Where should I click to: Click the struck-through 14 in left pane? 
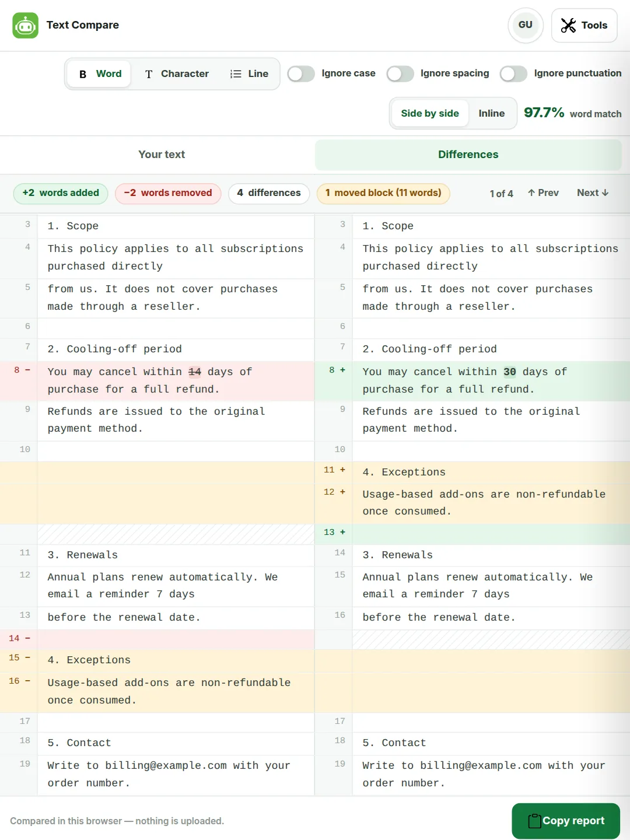(195, 372)
